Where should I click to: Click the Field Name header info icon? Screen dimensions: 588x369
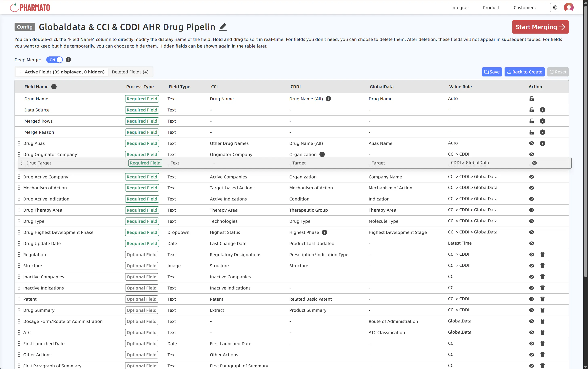pyautogui.click(x=54, y=87)
